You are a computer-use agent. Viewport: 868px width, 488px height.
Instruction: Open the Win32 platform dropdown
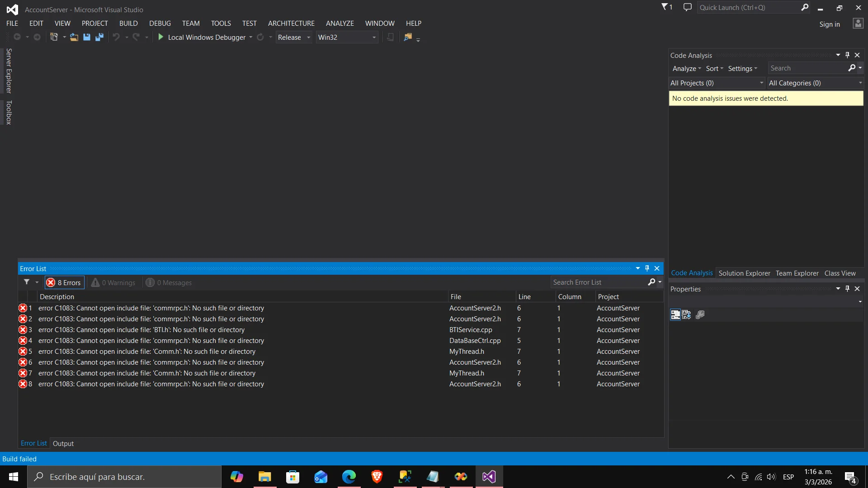click(x=346, y=37)
